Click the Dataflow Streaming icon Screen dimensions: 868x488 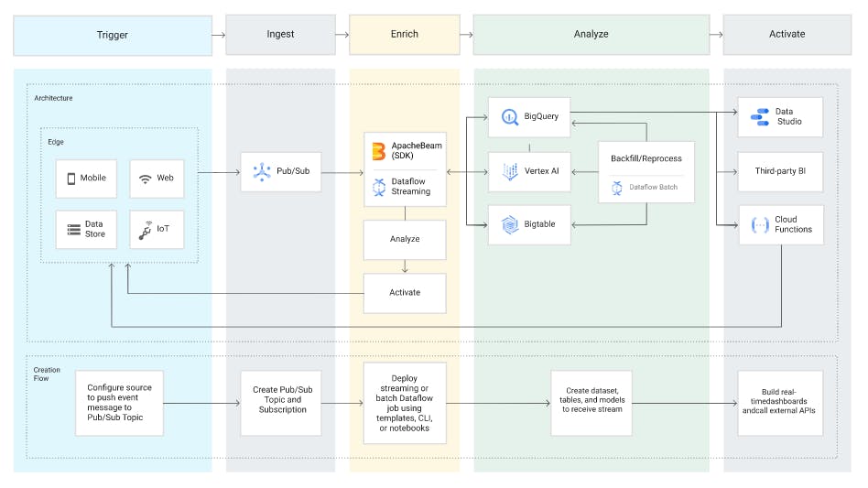pos(379,187)
